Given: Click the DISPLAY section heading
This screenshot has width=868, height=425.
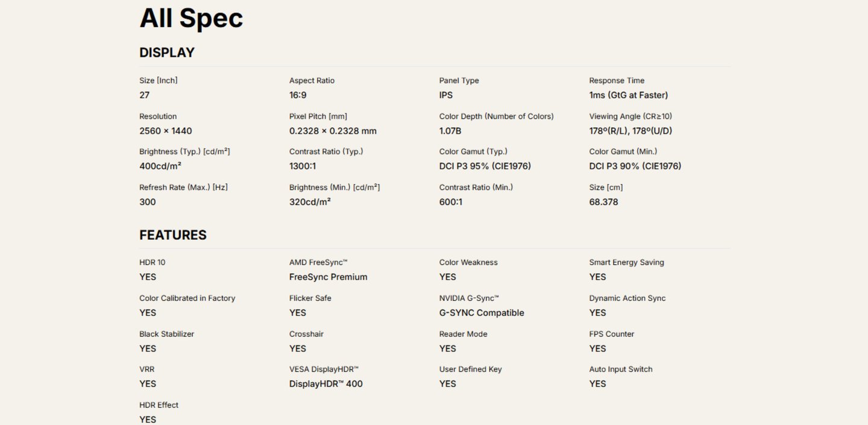Looking at the screenshot, I should tap(167, 52).
